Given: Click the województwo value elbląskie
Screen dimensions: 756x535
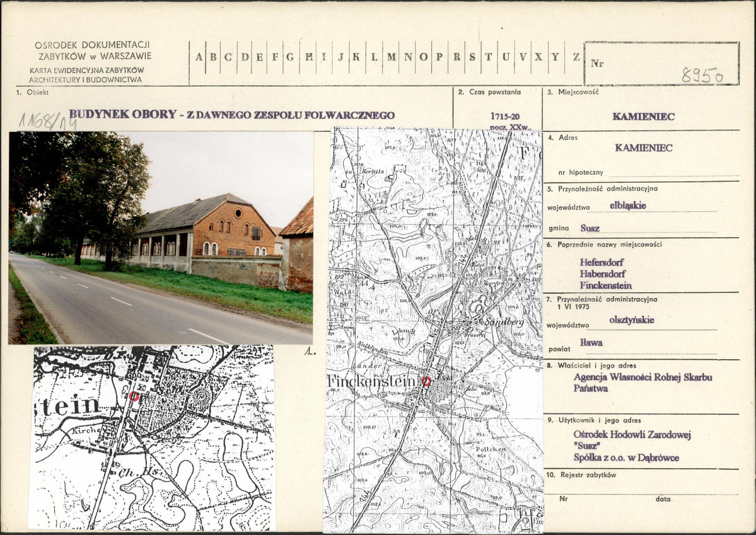Looking at the screenshot, I should click(x=628, y=205).
